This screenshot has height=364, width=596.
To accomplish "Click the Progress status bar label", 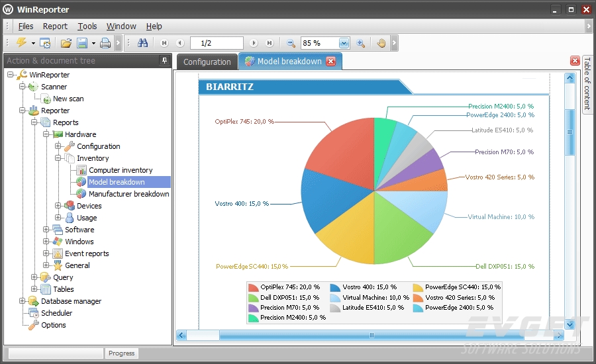I will pyautogui.click(x=122, y=353).
